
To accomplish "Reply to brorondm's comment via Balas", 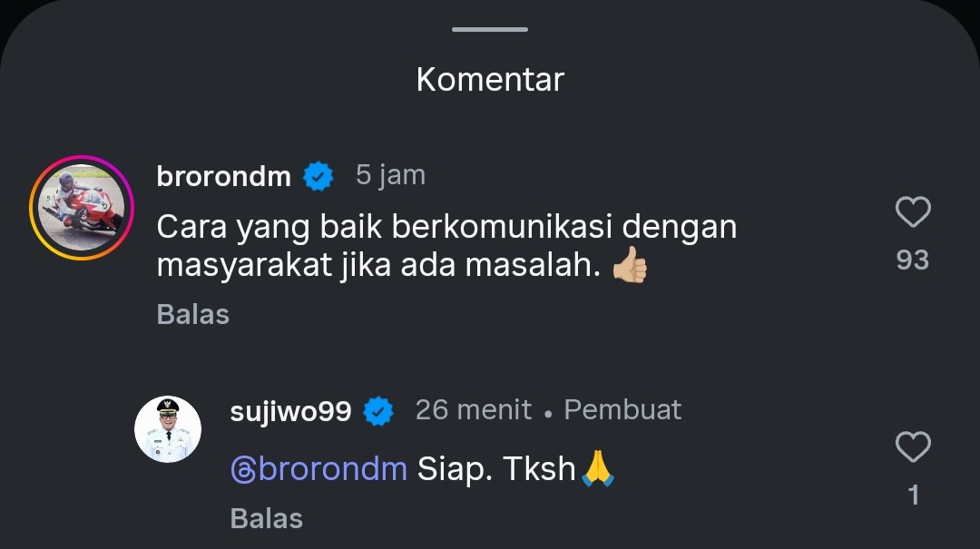I will click(x=193, y=315).
